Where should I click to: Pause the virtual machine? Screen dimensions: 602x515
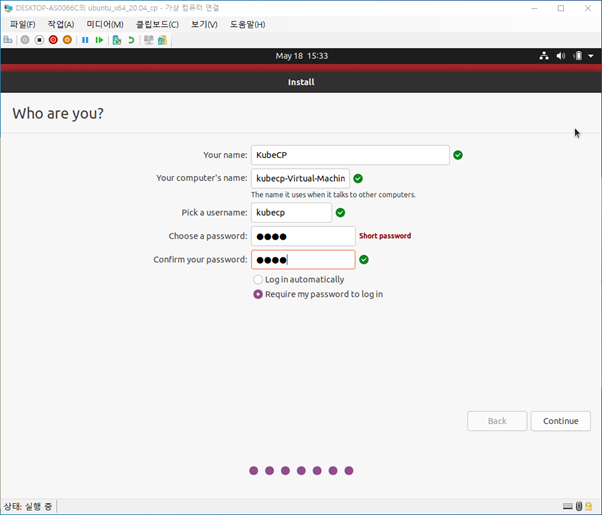click(x=85, y=40)
